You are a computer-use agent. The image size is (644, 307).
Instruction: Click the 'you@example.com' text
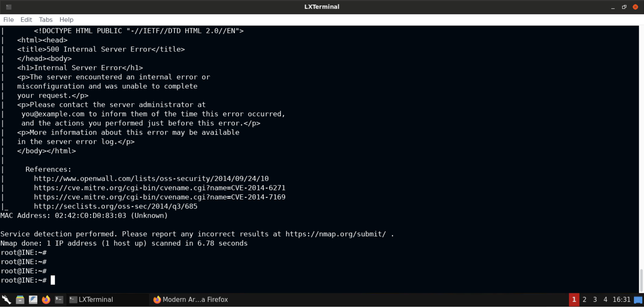coord(53,114)
